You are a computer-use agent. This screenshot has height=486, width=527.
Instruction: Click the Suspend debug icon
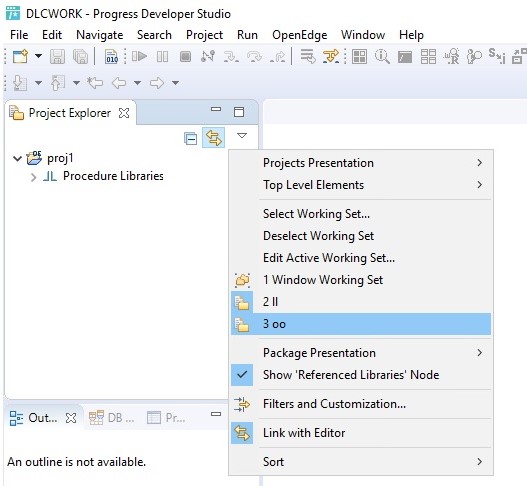pos(162,56)
